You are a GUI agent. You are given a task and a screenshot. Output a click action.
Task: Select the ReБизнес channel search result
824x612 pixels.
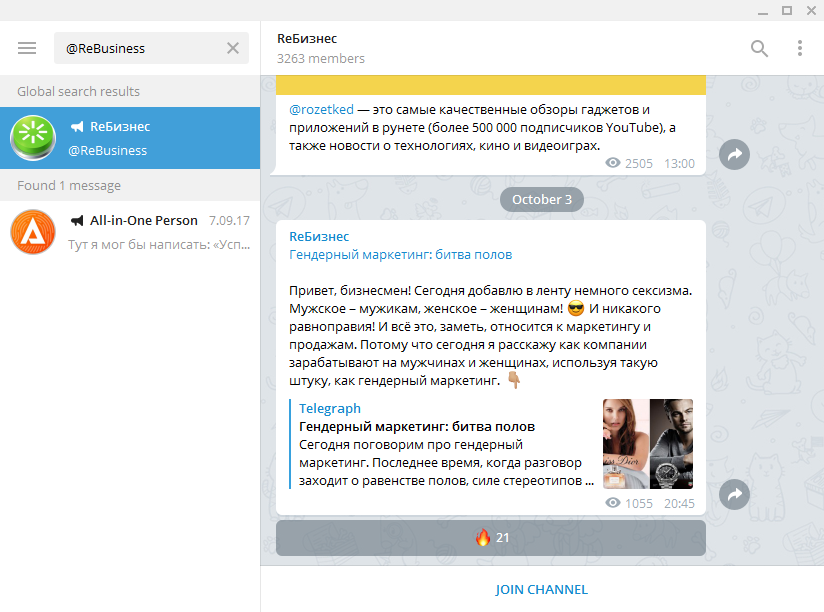click(150, 138)
